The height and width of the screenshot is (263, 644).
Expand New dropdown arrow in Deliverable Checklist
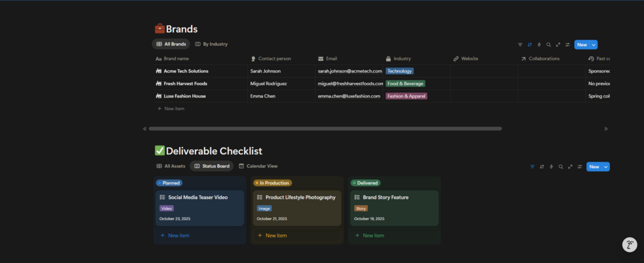point(606,167)
